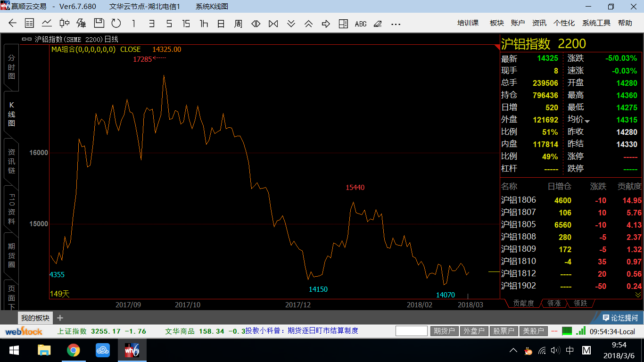Expand the contract list bottom chevron

[638, 295]
